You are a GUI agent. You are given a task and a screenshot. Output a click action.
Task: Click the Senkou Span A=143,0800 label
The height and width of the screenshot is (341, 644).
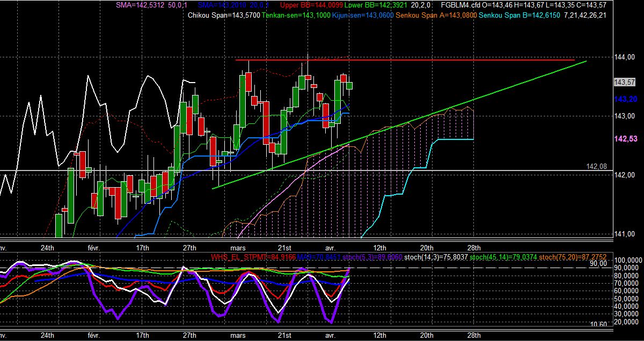[x=435, y=15]
